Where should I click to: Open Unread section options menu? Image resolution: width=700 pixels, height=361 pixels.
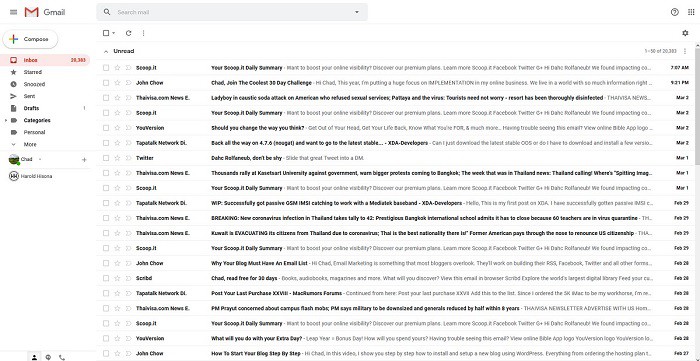(x=685, y=51)
